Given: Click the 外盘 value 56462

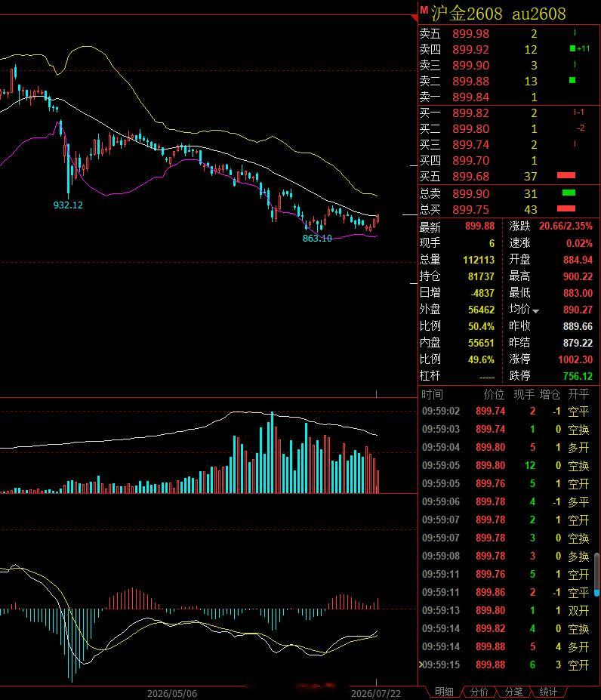Looking at the screenshot, I should tap(481, 310).
